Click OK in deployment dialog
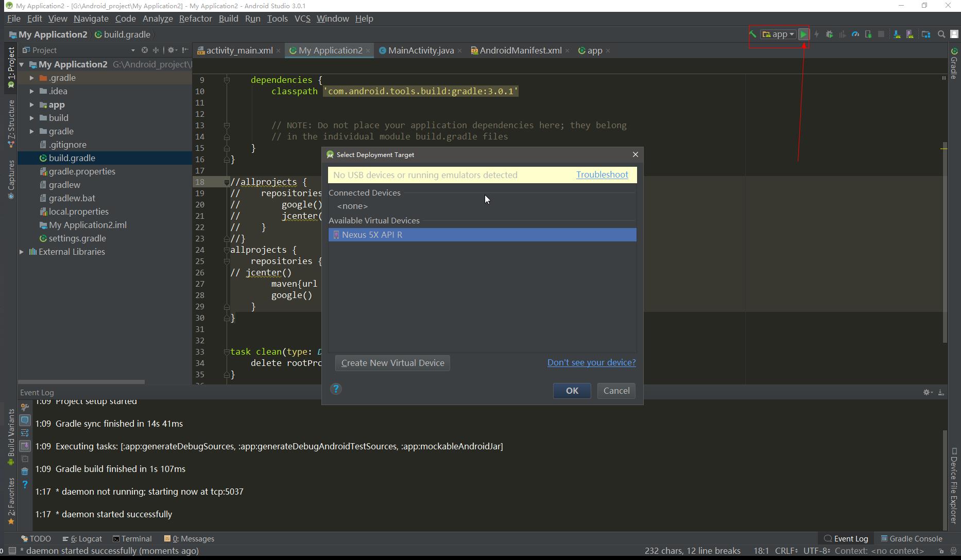961x560 pixels. point(572,391)
